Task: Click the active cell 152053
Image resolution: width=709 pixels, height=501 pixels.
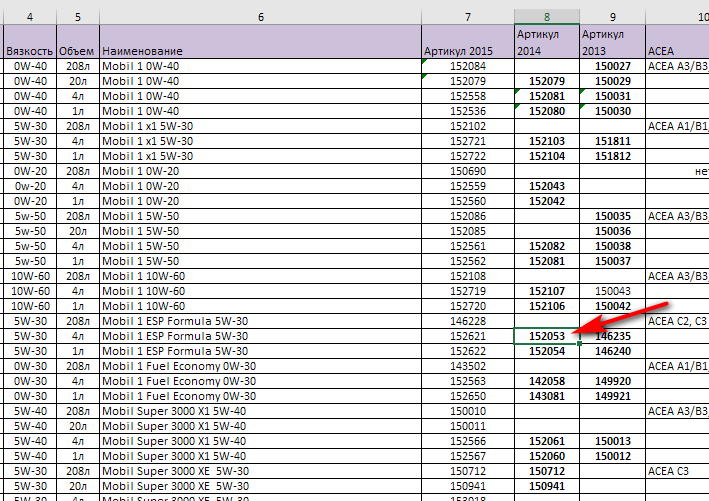Action: [x=547, y=336]
